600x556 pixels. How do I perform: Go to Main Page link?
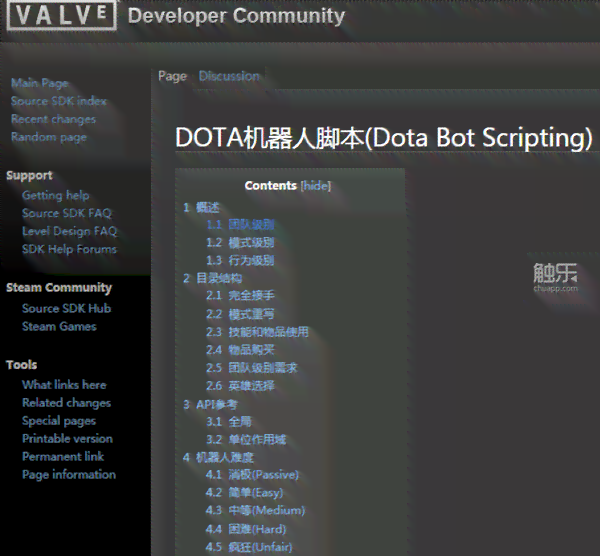39,83
